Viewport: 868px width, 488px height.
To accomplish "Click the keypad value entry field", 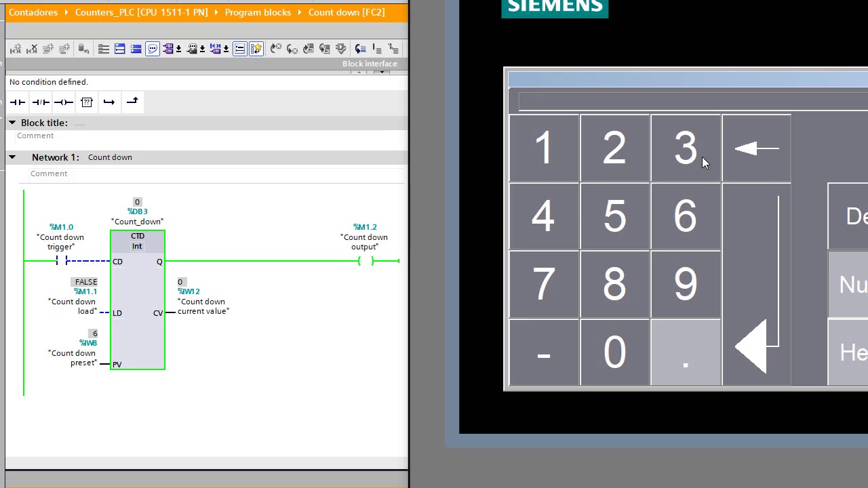I will coord(693,102).
